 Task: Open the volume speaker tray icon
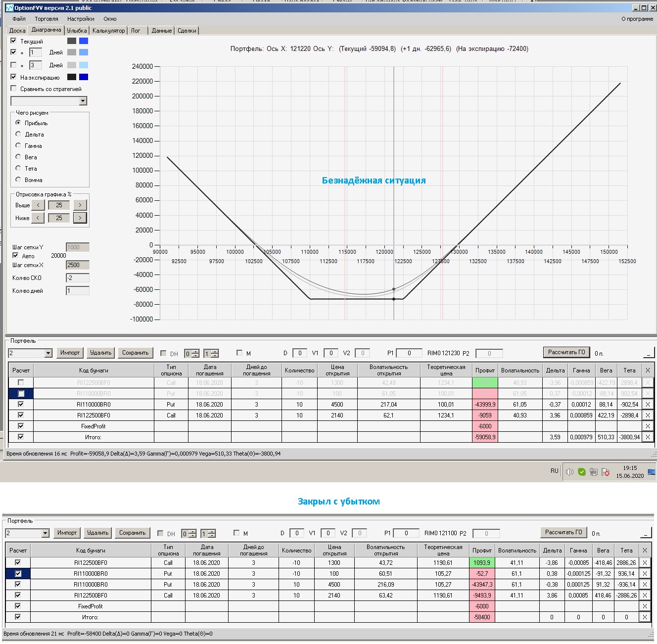click(x=569, y=472)
